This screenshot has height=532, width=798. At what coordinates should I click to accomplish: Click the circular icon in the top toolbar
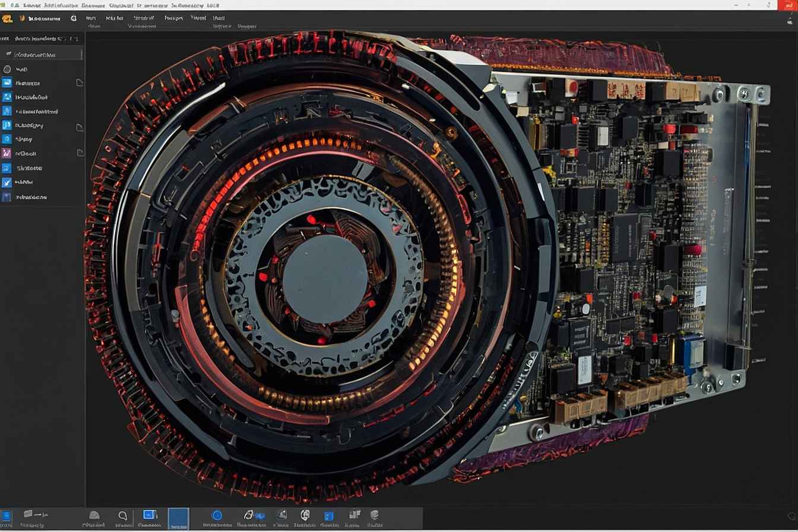(73, 19)
